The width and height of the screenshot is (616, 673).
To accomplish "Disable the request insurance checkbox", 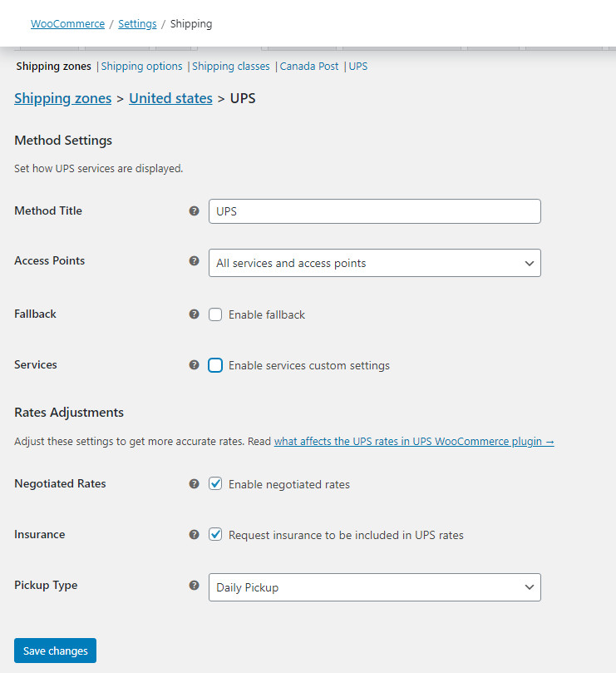I will pos(215,535).
